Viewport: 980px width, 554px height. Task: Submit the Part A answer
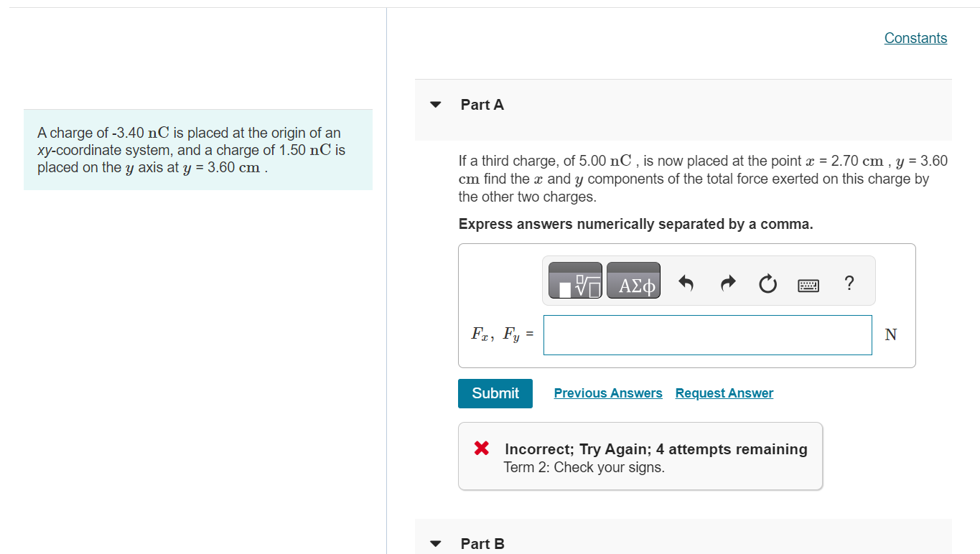click(x=495, y=393)
